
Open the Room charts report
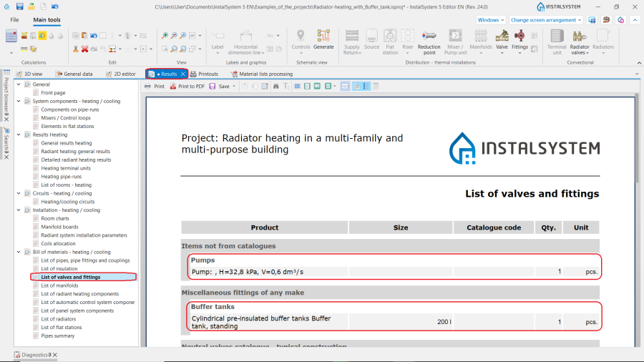tap(55, 218)
